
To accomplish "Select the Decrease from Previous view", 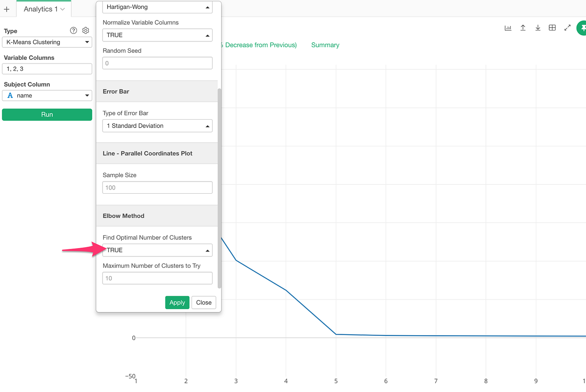I will pyautogui.click(x=260, y=45).
